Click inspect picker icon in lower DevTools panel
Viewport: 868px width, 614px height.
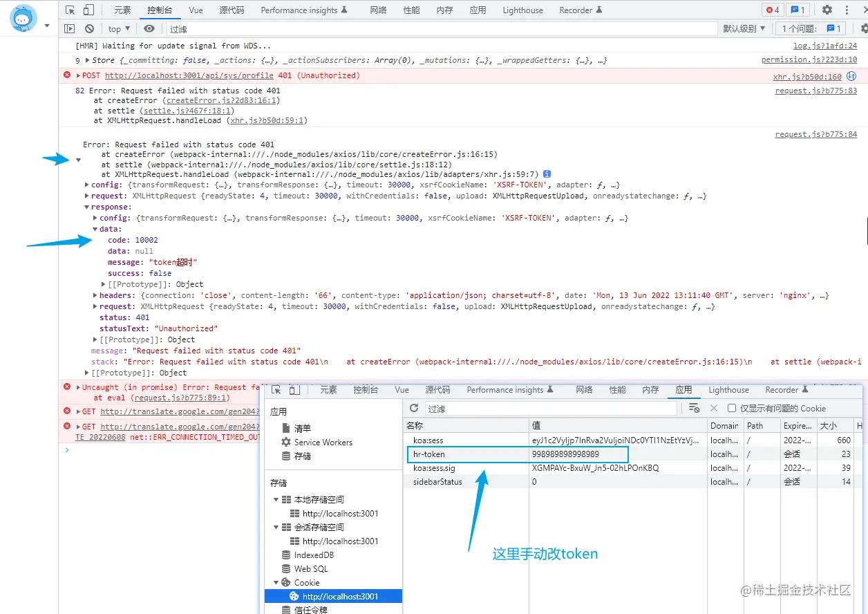tap(276, 390)
